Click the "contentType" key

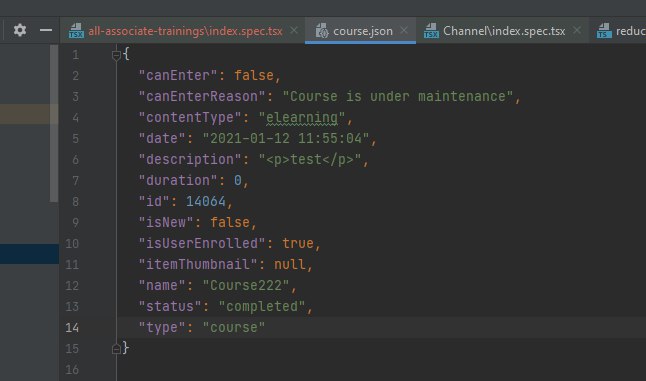(x=190, y=117)
